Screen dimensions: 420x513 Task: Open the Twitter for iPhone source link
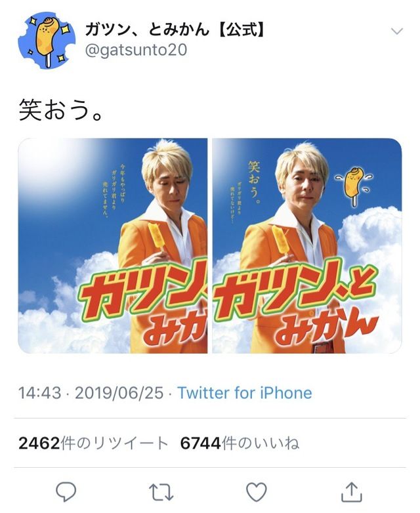point(245,393)
